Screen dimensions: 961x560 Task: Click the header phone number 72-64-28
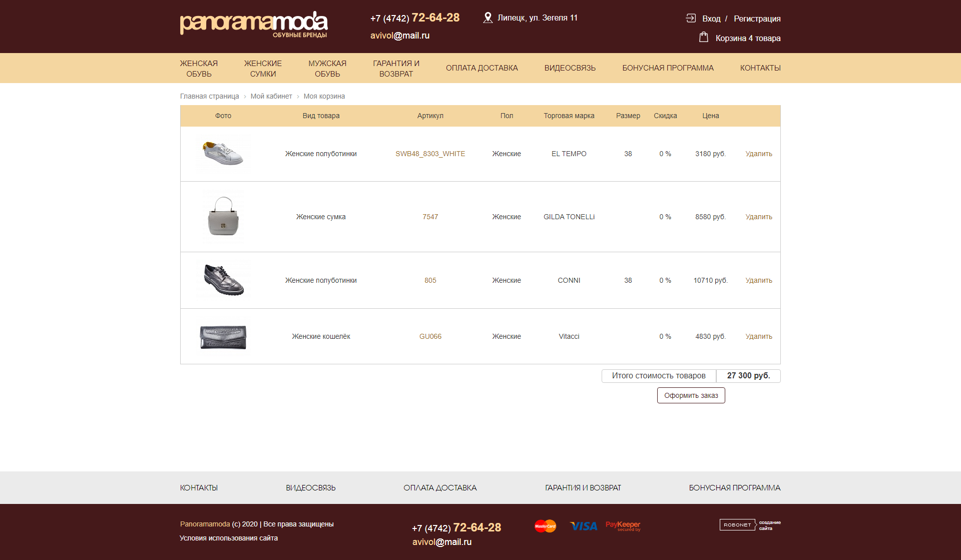coord(435,18)
